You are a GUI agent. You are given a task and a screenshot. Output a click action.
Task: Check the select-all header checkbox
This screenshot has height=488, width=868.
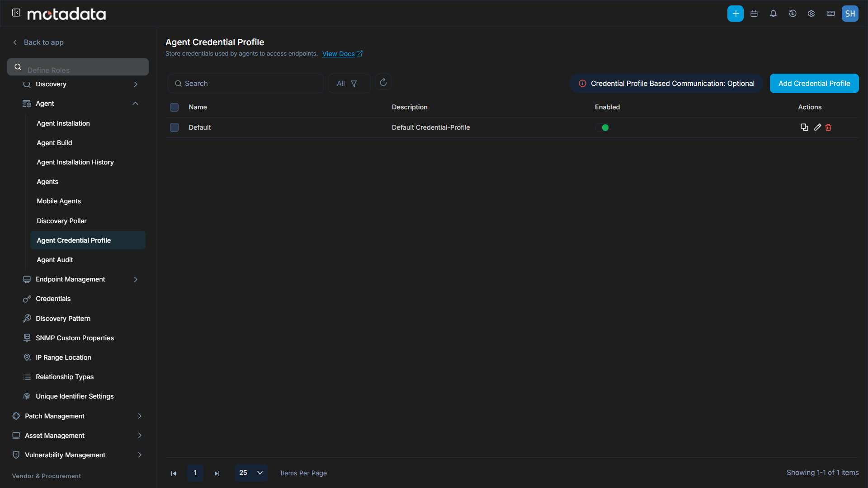pos(174,107)
